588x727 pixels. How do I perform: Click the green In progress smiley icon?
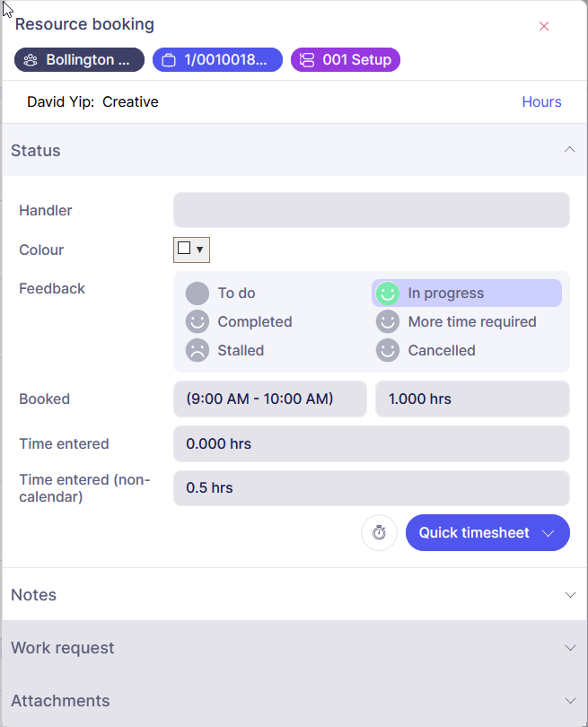387,293
